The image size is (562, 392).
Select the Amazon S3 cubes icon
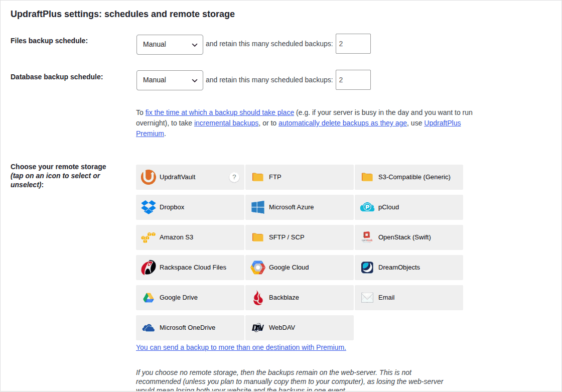tap(148, 237)
